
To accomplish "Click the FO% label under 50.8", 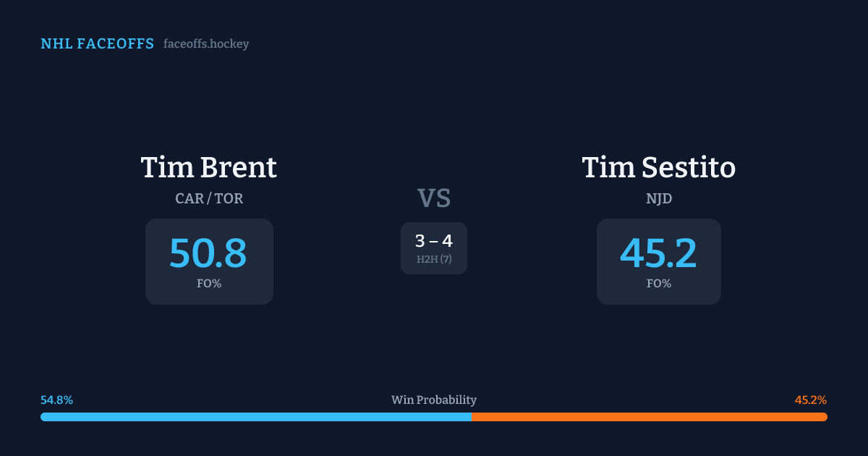I will pyautogui.click(x=209, y=284).
